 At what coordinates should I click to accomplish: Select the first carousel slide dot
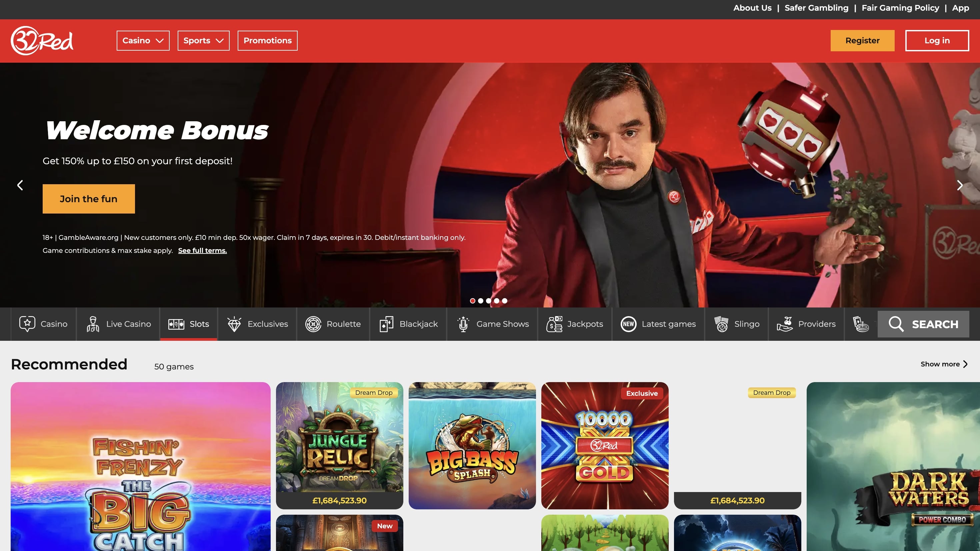tap(473, 301)
